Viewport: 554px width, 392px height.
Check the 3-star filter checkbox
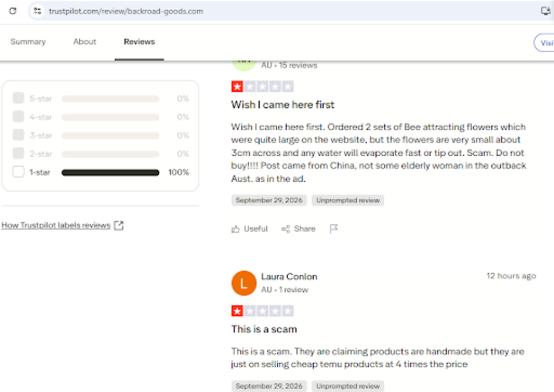click(x=18, y=134)
